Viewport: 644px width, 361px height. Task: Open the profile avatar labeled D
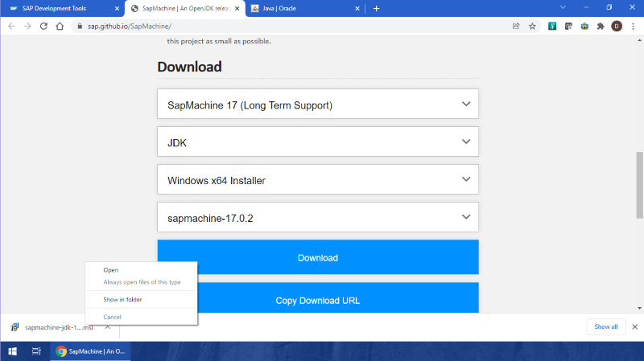pyautogui.click(x=617, y=27)
